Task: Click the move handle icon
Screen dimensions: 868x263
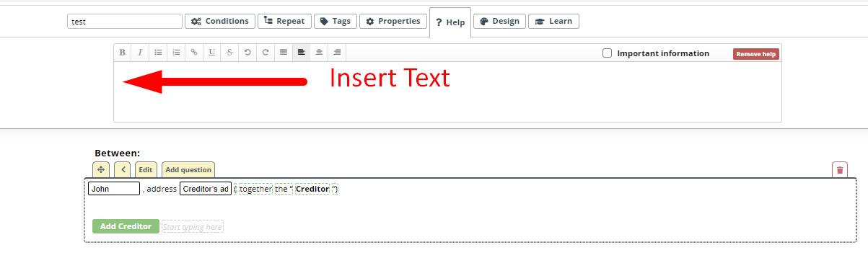Action: coord(101,169)
